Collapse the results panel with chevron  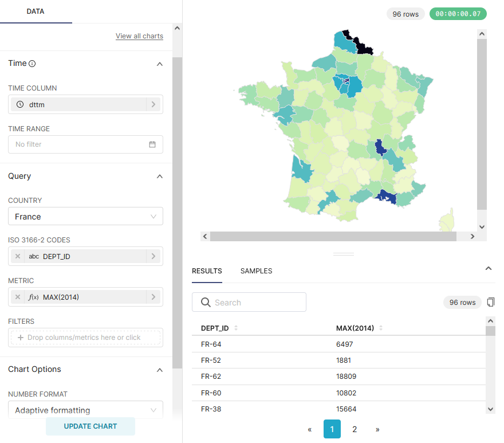click(489, 268)
